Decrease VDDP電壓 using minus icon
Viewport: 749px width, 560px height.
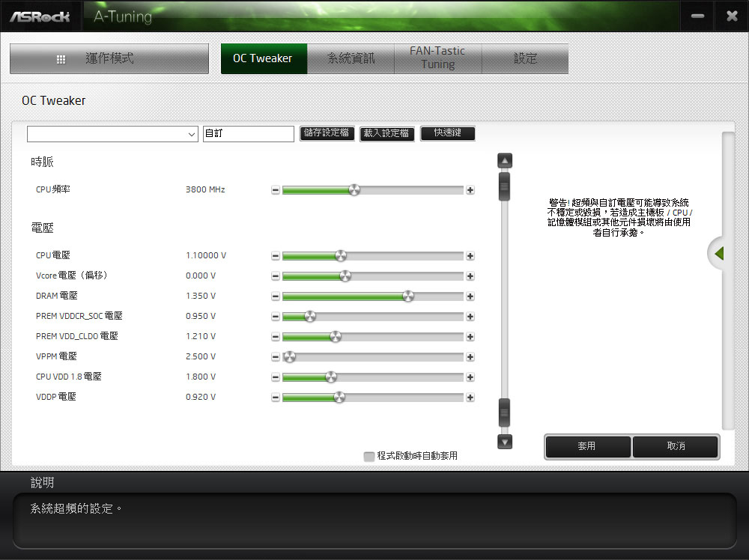point(275,398)
